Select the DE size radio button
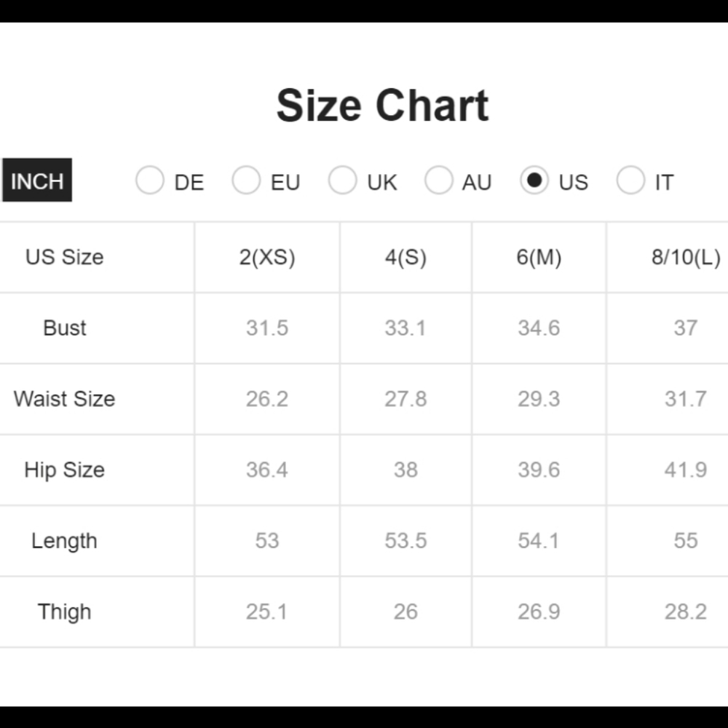Screen dimensions: 728x728 point(150,181)
